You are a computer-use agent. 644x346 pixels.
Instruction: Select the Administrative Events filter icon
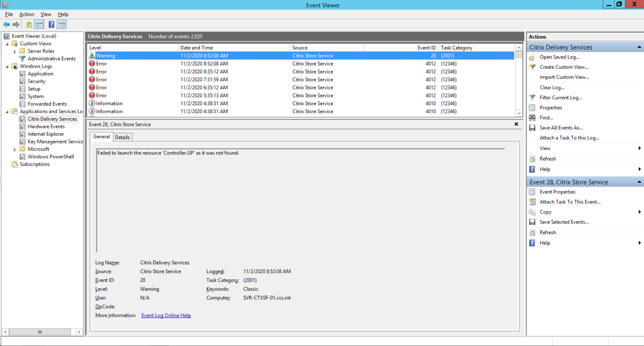tap(22, 59)
